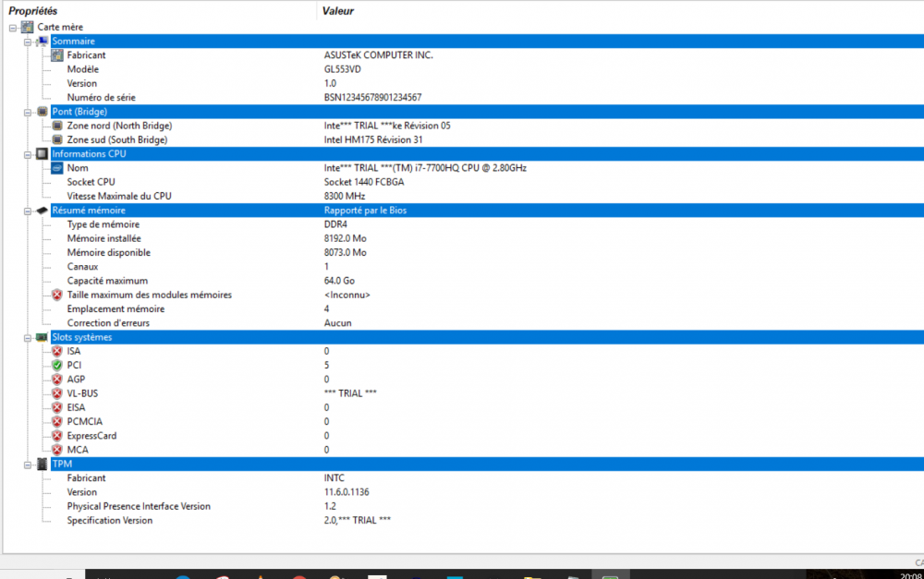
Task: Click the Informations CPU processor icon
Action: (42, 153)
